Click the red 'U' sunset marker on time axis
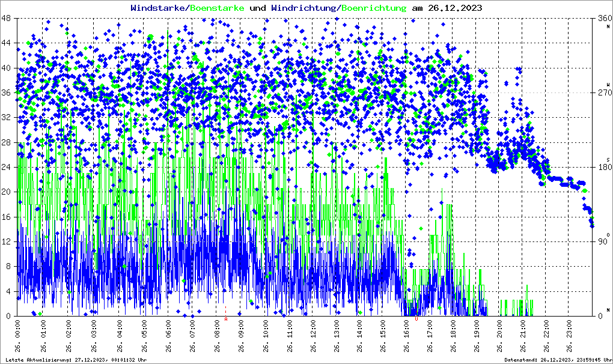Image resolution: width=613 pixels, height=364 pixels. [x=416, y=320]
